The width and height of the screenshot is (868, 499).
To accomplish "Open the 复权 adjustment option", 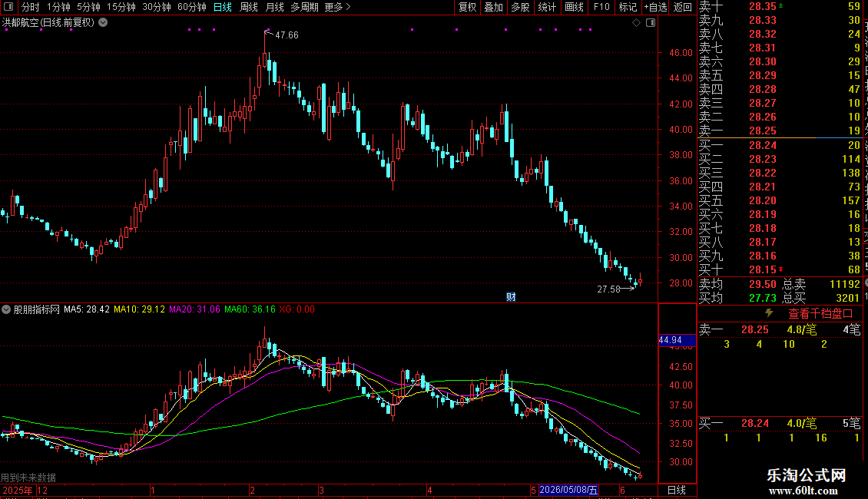I will [x=467, y=7].
